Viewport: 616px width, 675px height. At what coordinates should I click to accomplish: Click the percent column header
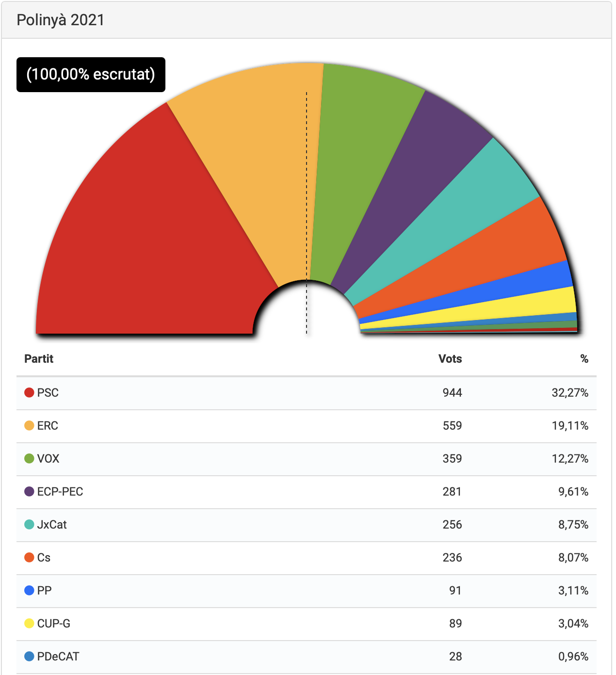click(584, 359)
